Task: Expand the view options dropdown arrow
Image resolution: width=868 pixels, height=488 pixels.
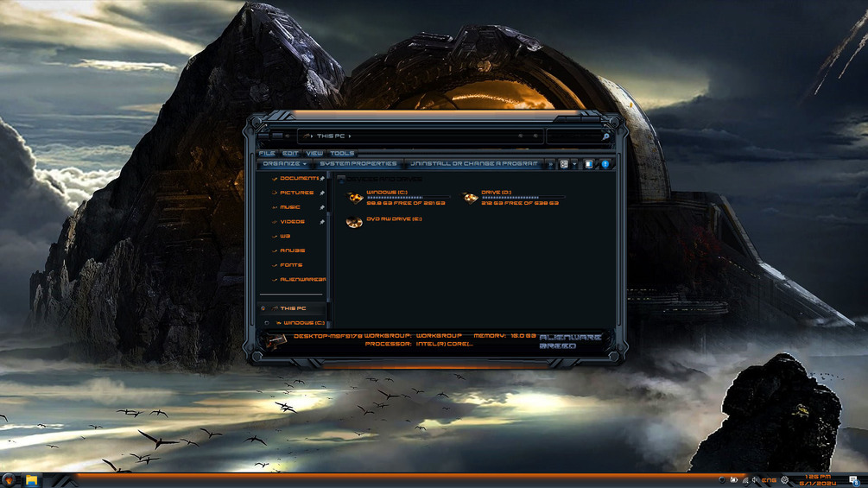Action: tap(574, 164)
